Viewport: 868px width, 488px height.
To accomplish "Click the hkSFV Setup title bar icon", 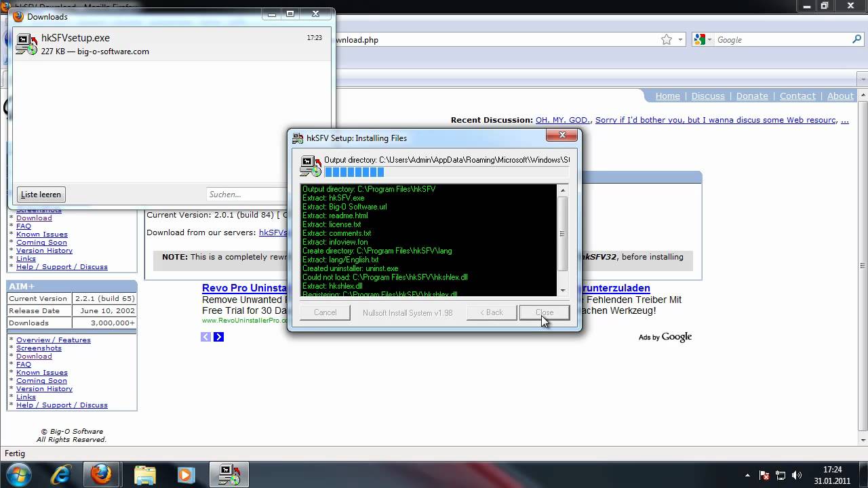I will (298, 138).
